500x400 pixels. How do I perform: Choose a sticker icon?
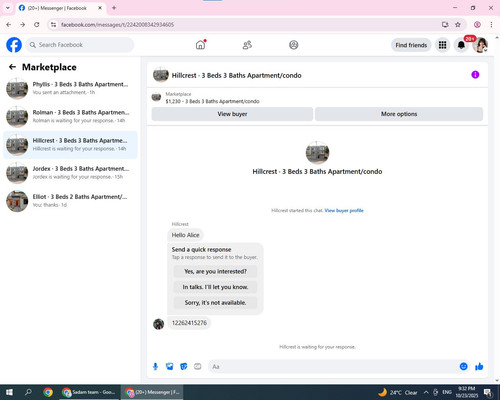(x=184, y=367)
